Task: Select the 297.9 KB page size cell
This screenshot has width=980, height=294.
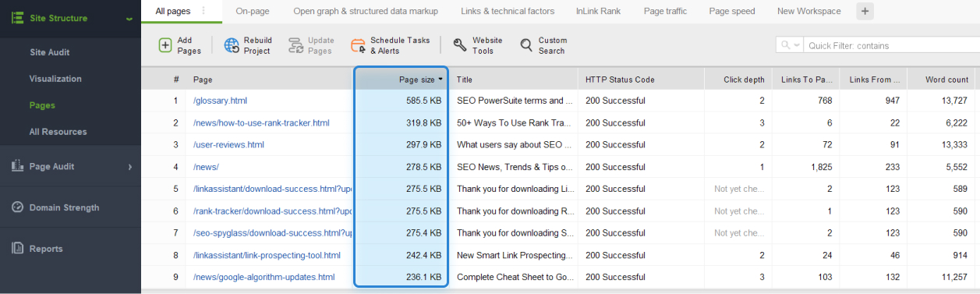Action: point(423,145)
